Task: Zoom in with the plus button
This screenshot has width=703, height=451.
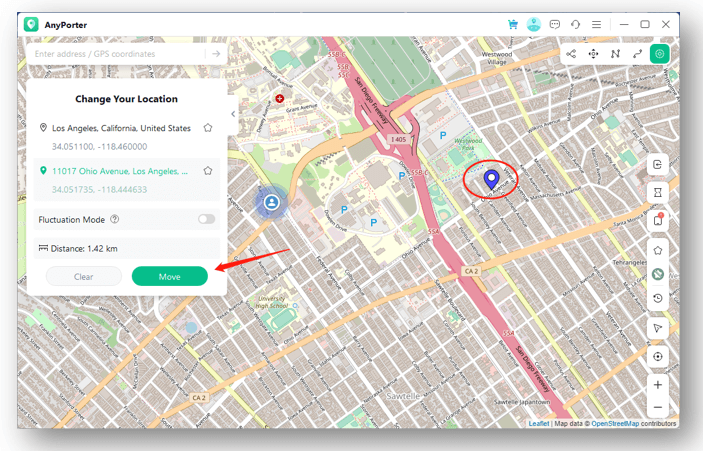Action: (657, 385)
